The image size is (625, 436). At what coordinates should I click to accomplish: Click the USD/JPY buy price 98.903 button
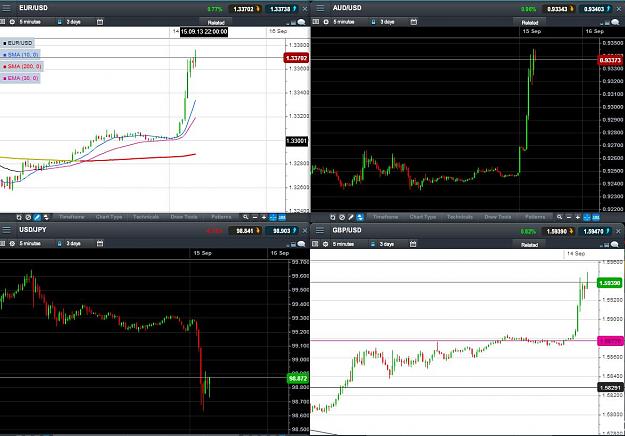click(283, 230)
